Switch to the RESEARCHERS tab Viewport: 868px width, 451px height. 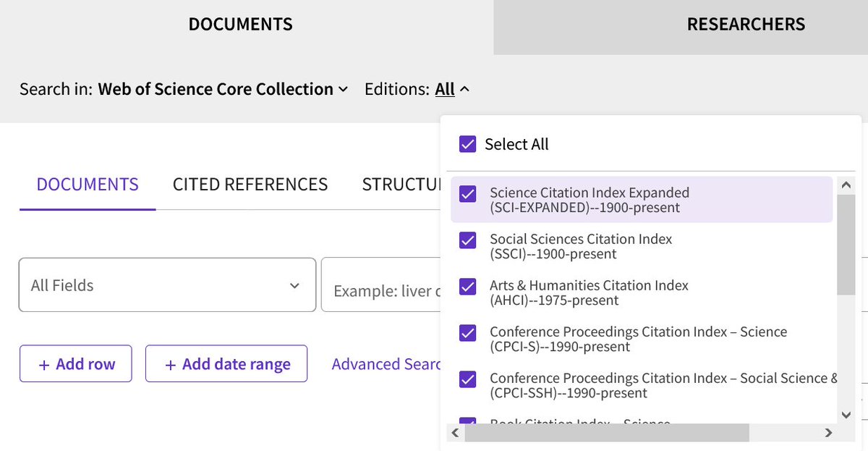click(x=745, y=25)
